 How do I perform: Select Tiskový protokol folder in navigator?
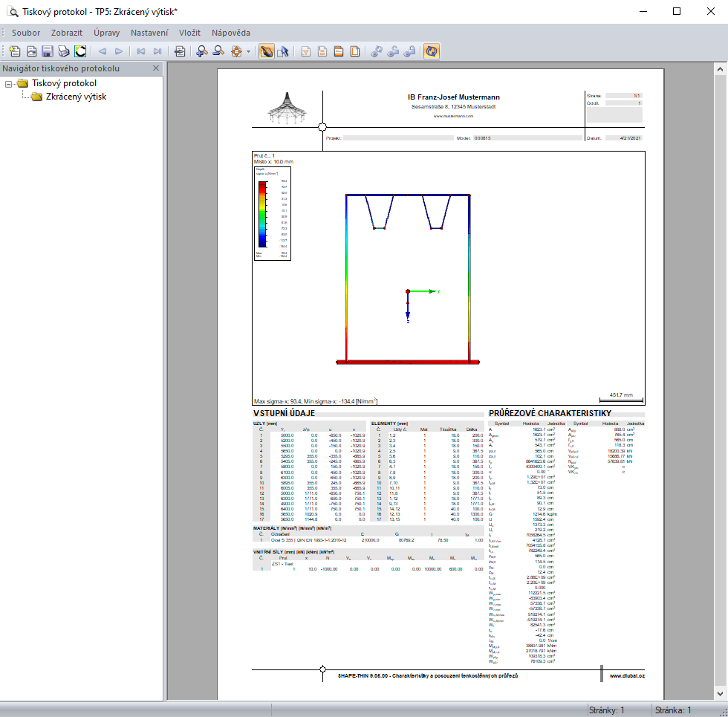point(64,83)
